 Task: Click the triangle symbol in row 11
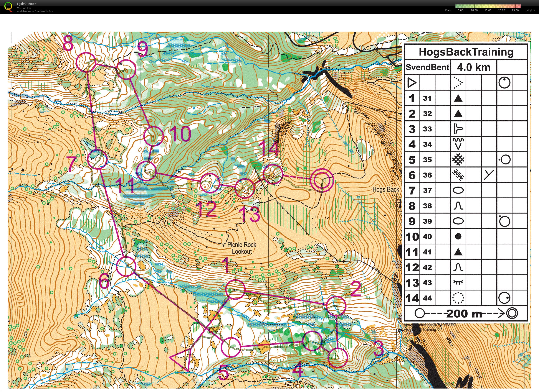pos(458,252)
